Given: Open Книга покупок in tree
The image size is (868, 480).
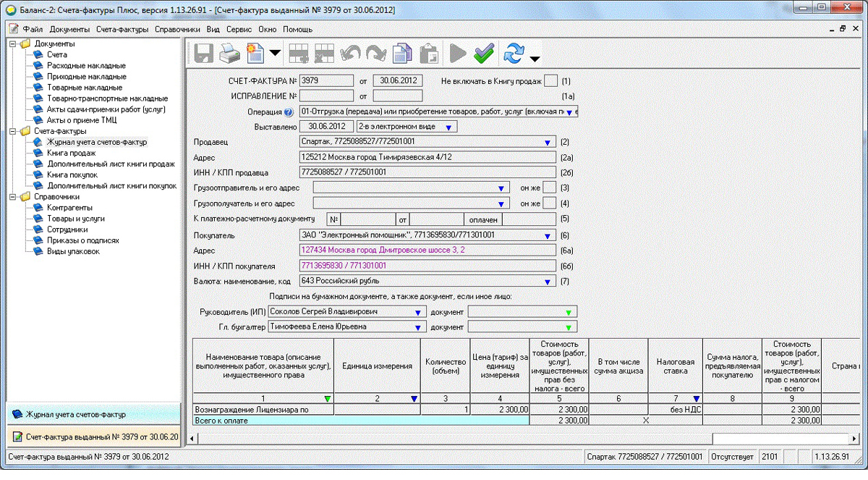Looking at the screenshot, I should 72,174.
